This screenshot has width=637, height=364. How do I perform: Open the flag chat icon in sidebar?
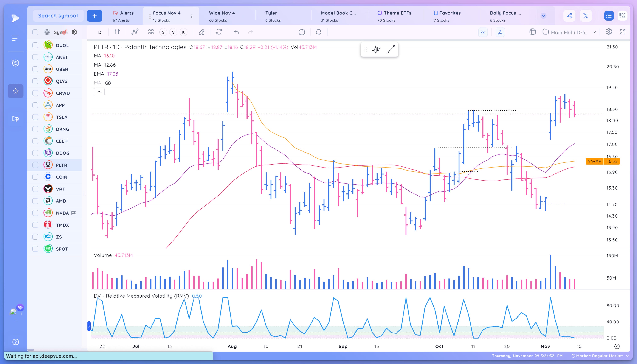click(16, 119)
